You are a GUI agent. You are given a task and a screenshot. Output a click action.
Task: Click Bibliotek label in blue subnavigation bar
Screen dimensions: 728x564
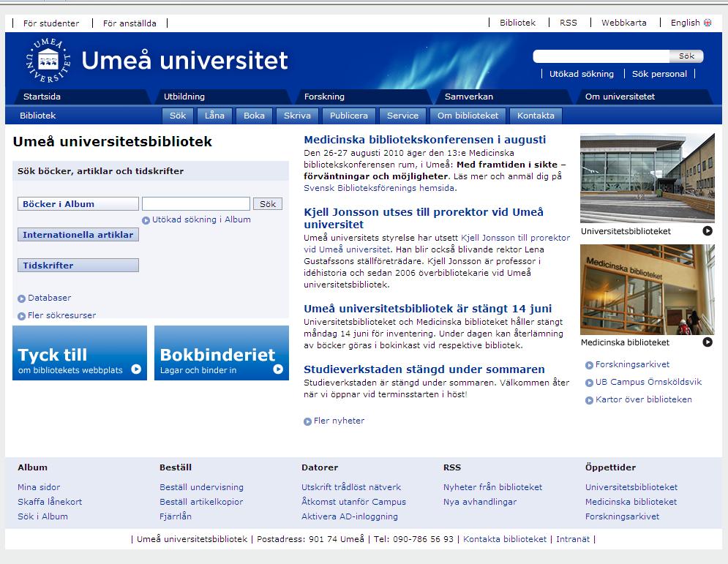37,116
